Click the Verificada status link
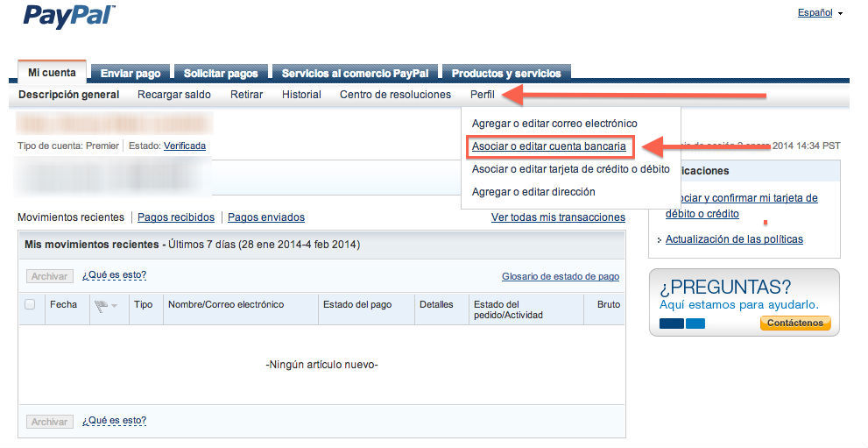Viewport: 868px width, 448px height. pos(185,146)
